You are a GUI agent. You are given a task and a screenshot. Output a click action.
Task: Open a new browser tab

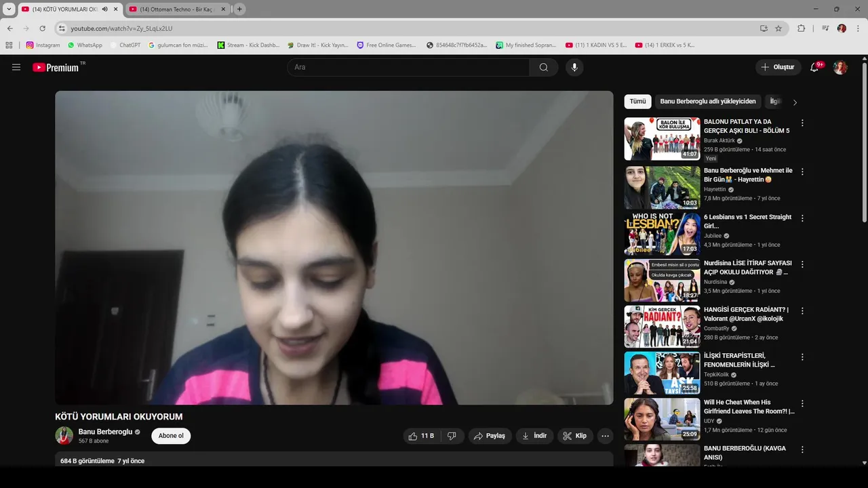pos(239,9)
